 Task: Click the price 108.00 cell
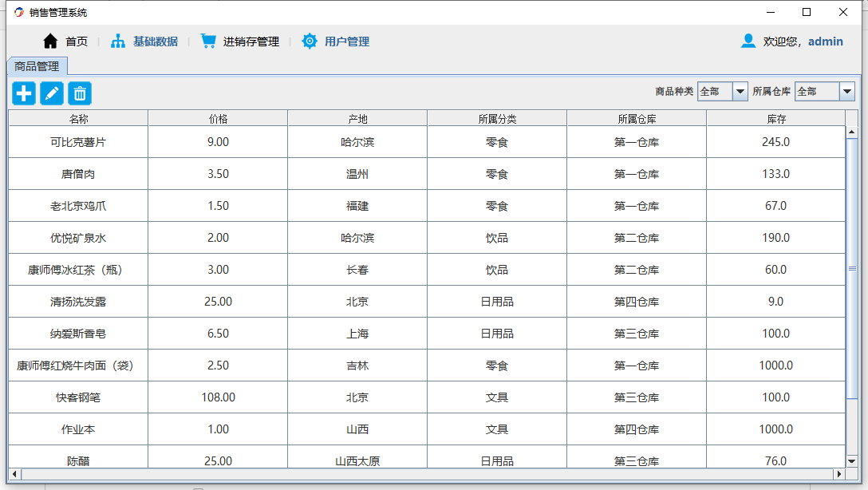pos(218,397)
